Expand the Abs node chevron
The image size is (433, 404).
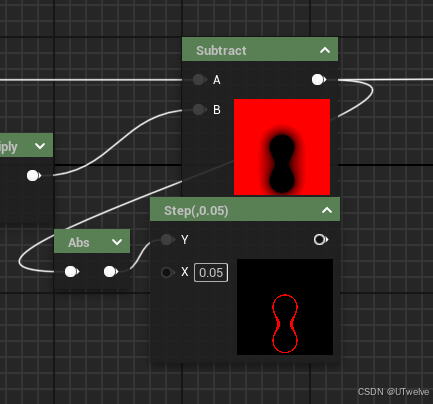click(117, 242)
